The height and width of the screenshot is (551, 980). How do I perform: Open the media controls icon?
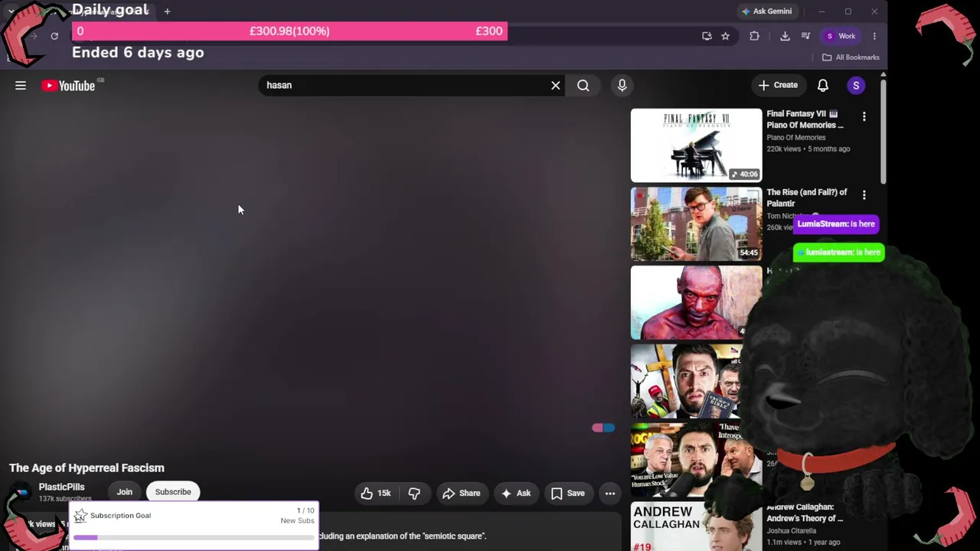805,36
